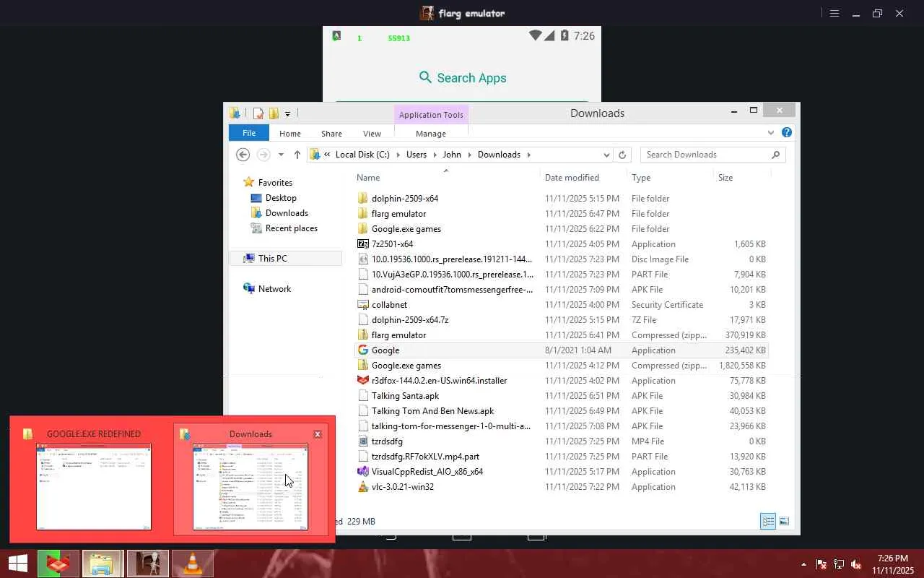
Task: Select the collabnet certificate icon
Action: coord(363,305)
